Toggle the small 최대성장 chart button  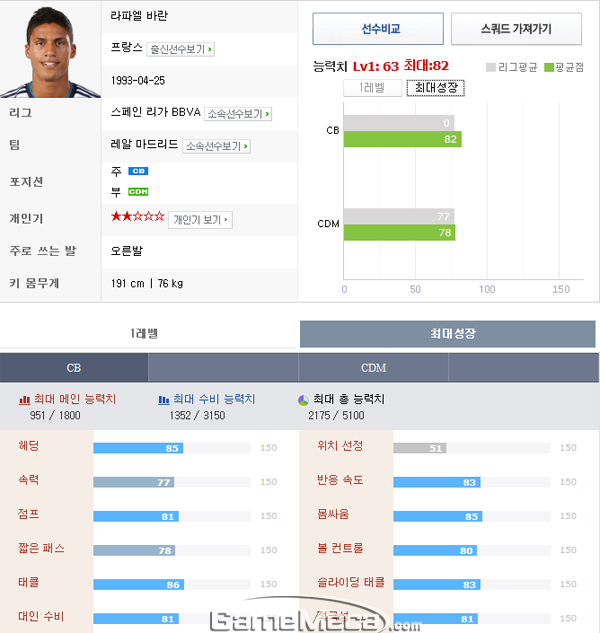(x=436, y=88)
